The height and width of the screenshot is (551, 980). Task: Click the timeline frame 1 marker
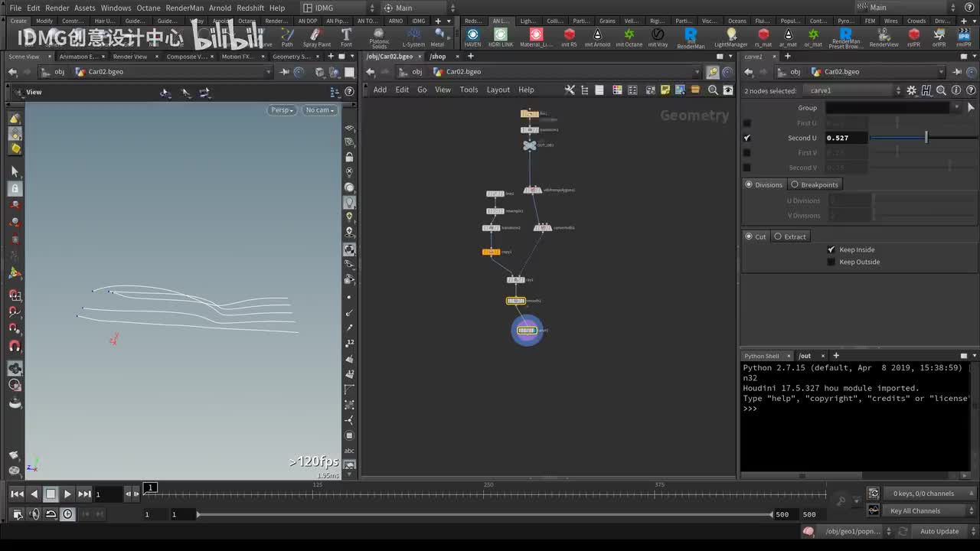click(151, 487)
